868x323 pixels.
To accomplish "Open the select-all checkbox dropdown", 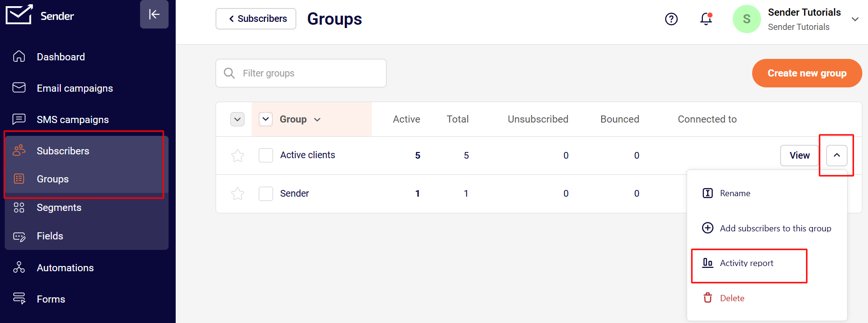I will [266, 119].
